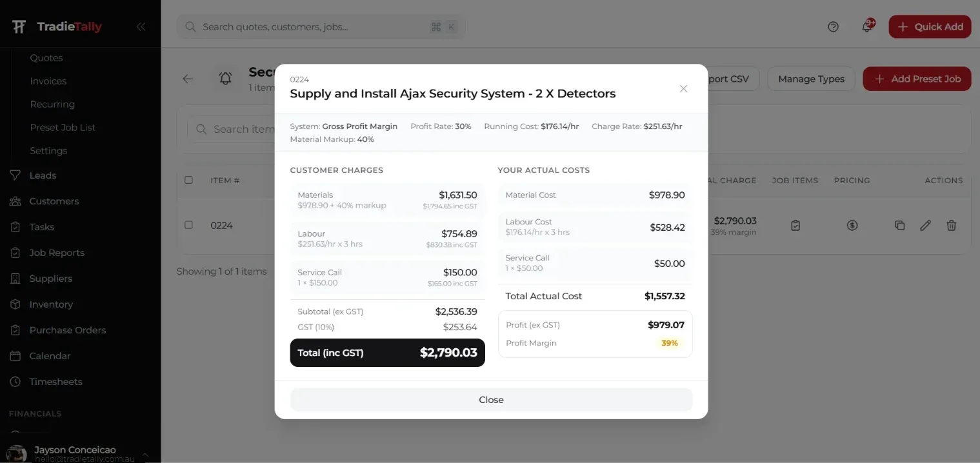This screenshot has height=463, width=980.
Task: Open Suppliers page
Action: 51,278
